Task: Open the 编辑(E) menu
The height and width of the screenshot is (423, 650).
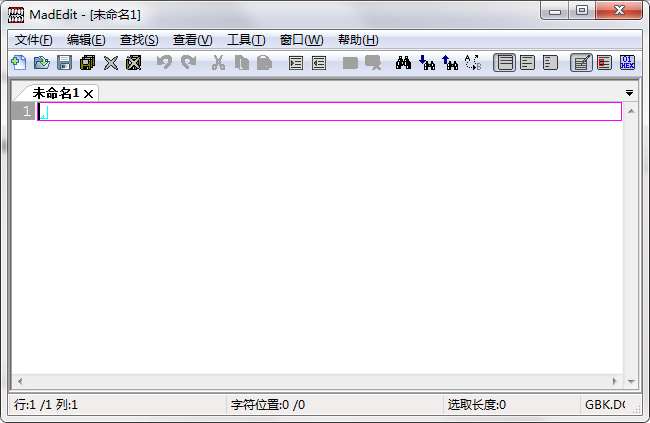Action: 86,40
